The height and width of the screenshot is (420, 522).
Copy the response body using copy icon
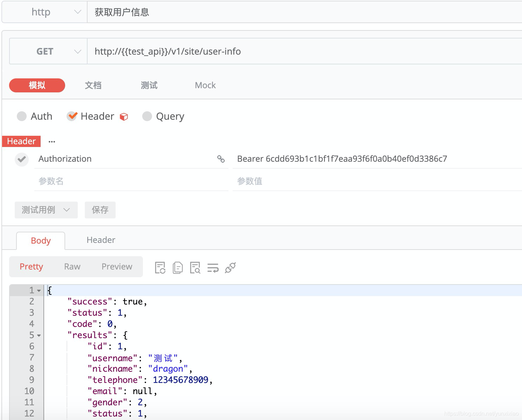tap(178, 267)
